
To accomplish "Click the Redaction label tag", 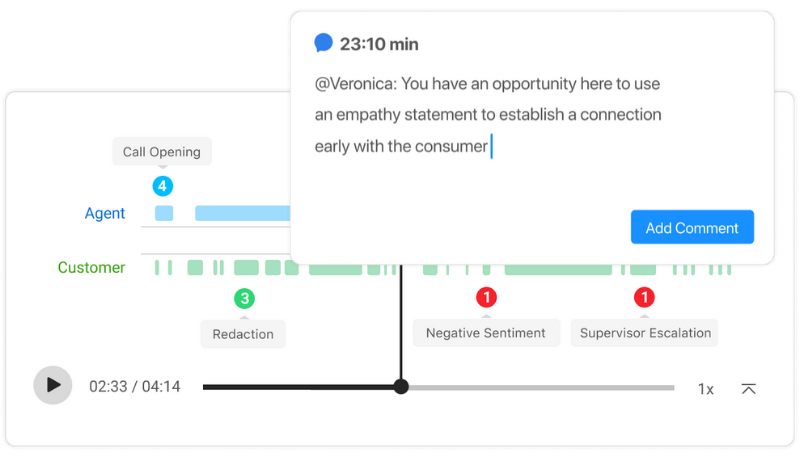I will pyautogui.click(x=243, y=334).
